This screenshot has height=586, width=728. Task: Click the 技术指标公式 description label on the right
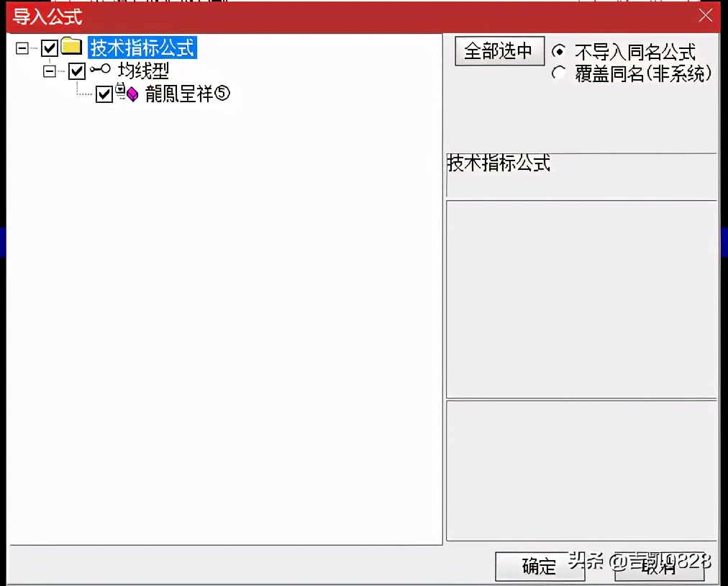[x=497, y=164]
